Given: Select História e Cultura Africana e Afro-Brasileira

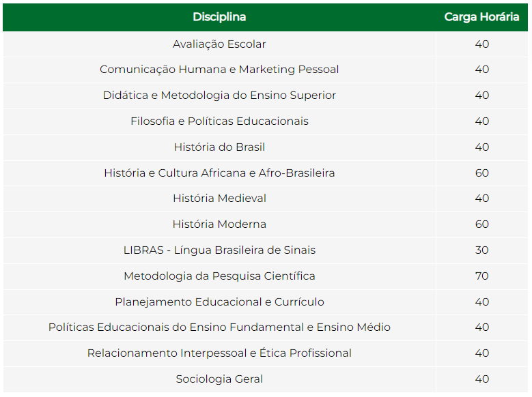Looking at the screenshot, I should tap(219, 173).
